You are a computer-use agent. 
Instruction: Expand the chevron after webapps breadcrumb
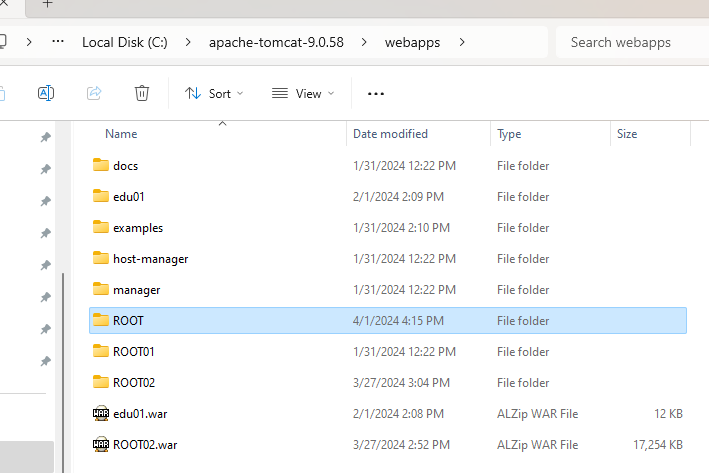coord(462,42)
